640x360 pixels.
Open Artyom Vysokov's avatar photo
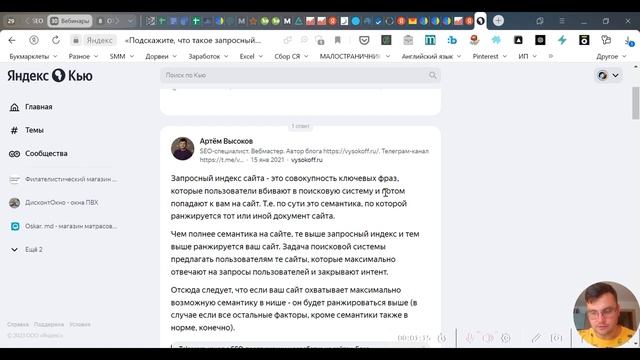pos(182,149)
